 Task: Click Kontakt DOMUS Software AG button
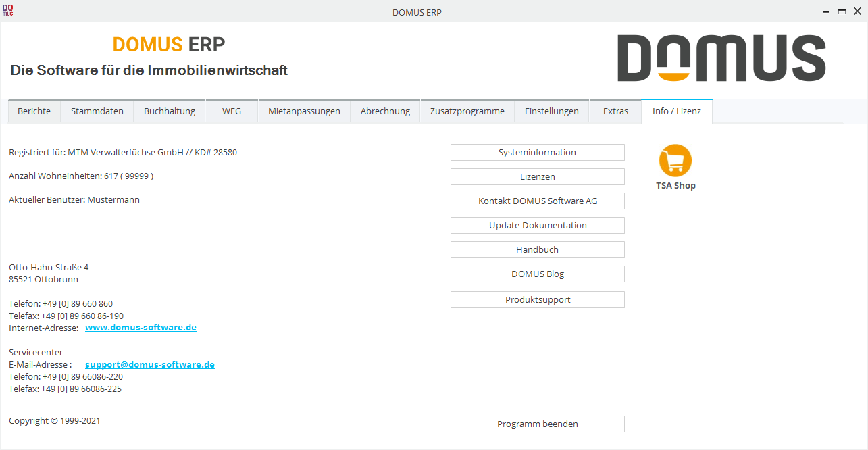tap(538, 201)
